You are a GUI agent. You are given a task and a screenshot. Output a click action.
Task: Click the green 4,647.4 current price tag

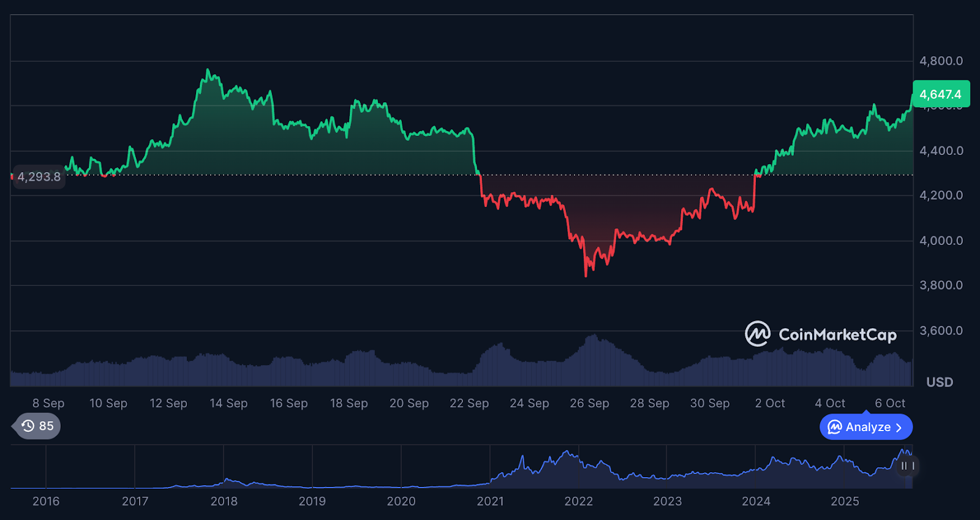click(x=940, y=94)
